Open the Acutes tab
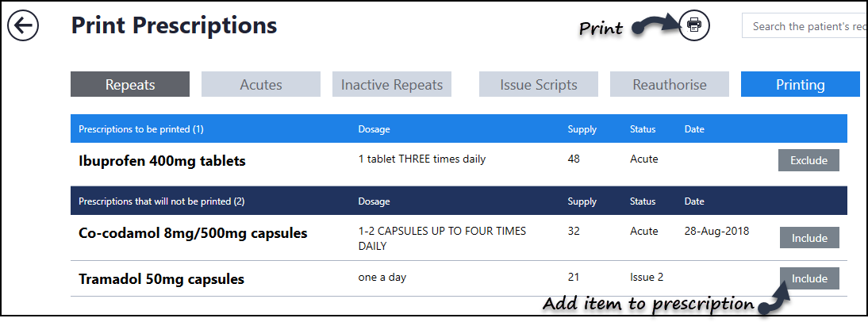 [x=261, y=85]
